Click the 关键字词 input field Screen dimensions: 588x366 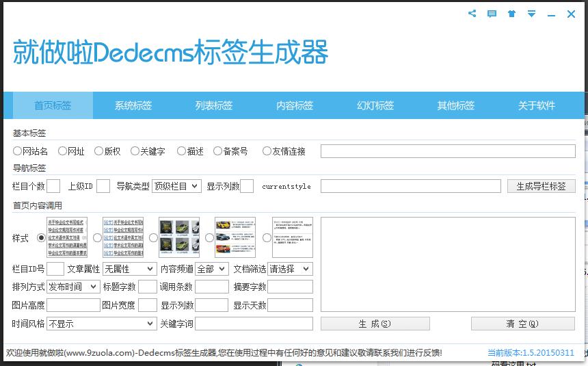pos(254,324)
